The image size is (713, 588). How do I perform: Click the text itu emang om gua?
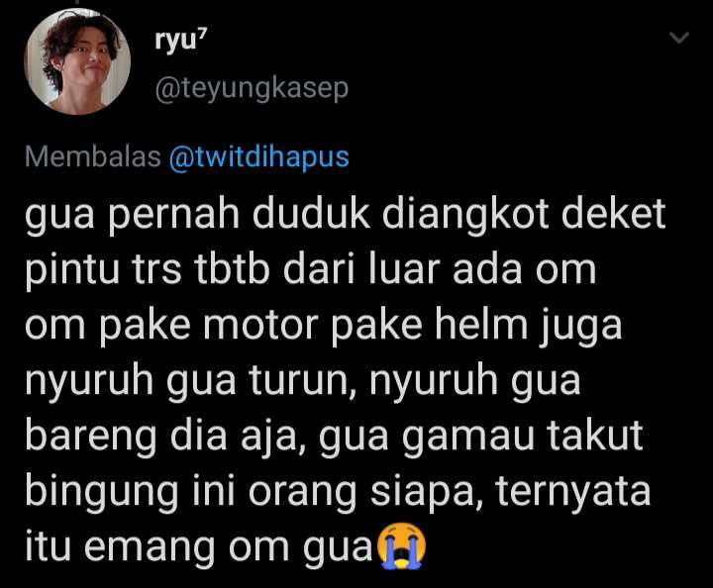[x=199, y=547]
